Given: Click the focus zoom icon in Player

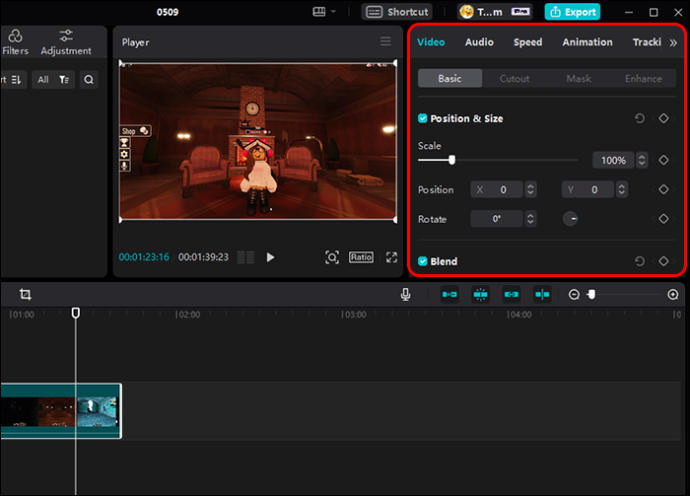Looking at the screenshot, I should coord(332,257).
